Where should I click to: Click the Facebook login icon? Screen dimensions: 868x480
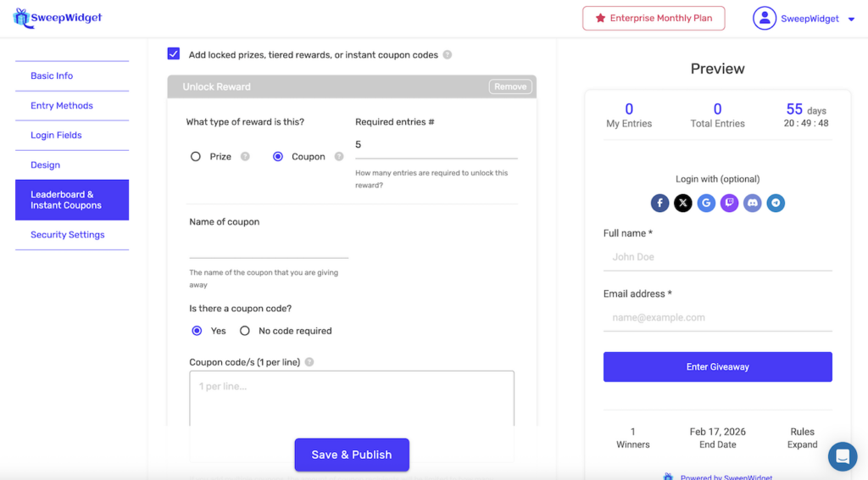click(x=659, y=204)
